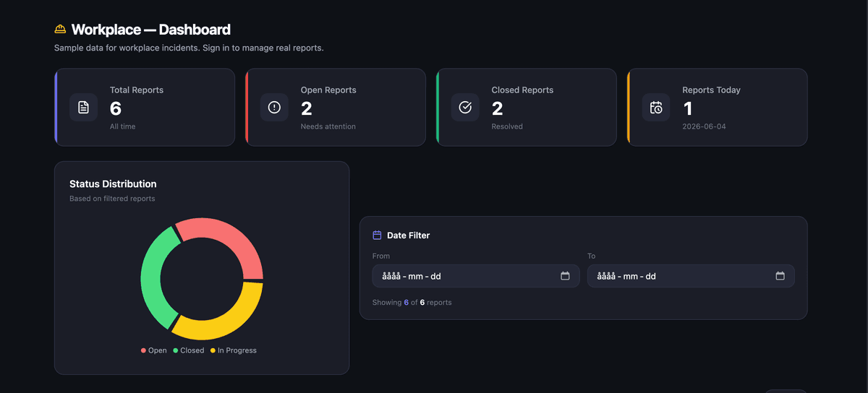
Task: Click the Date Filter calendar icon
Action: (377, 236)
